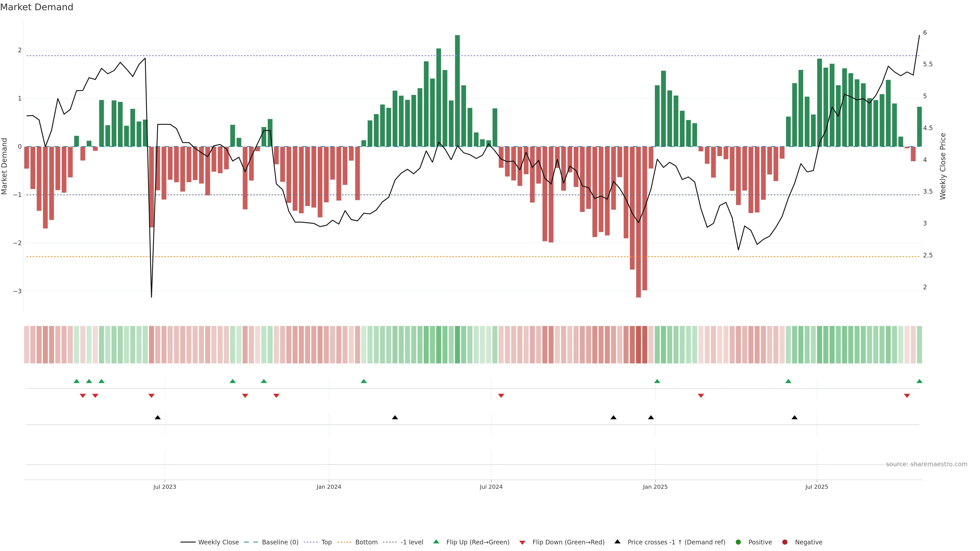Click the Jan 2025 x-axis label
980x551 pixels.
(655, 487)
